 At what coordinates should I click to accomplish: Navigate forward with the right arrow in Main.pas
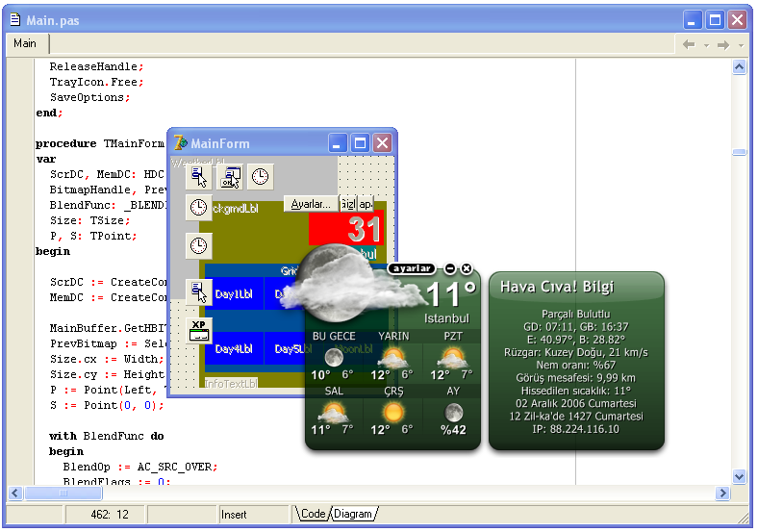[723, 45]
